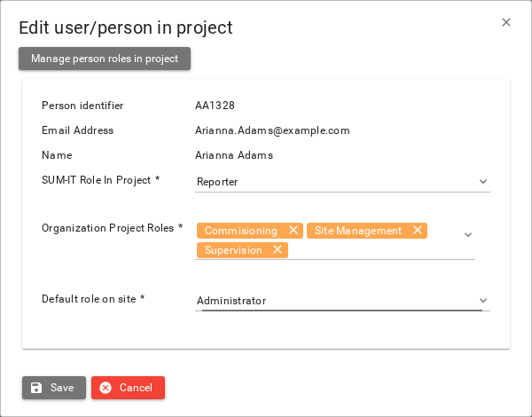Click the empty area in organization roles field
The image size is (532, 417).
point(373,250)
